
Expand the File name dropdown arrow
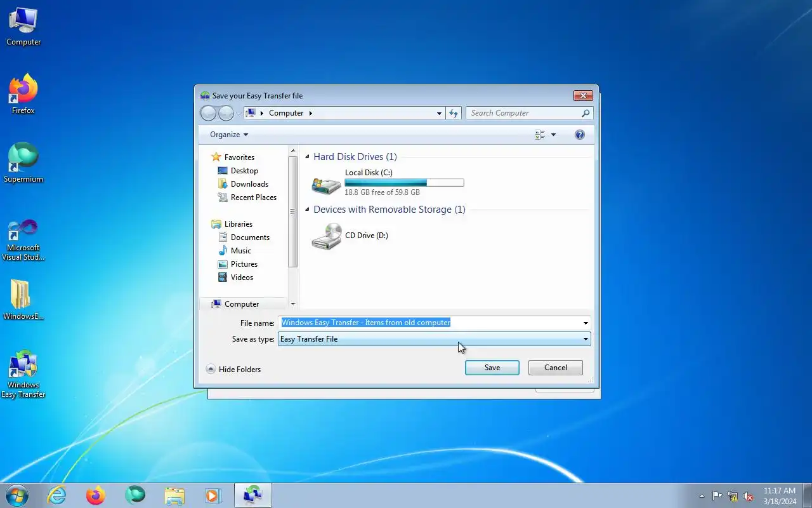tap(586, 323)
